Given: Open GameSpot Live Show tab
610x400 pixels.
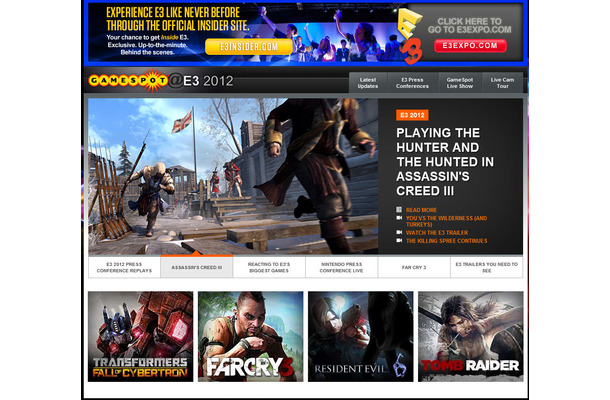Looking at the screenshot, I should point(460,83).
